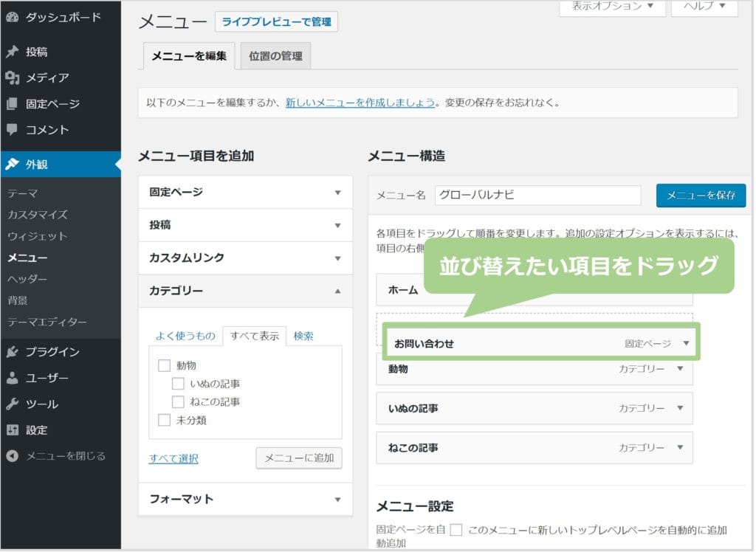Click the メニュー名 text input field
This screenshot has width=756, height=552.
tap(537, 196)
